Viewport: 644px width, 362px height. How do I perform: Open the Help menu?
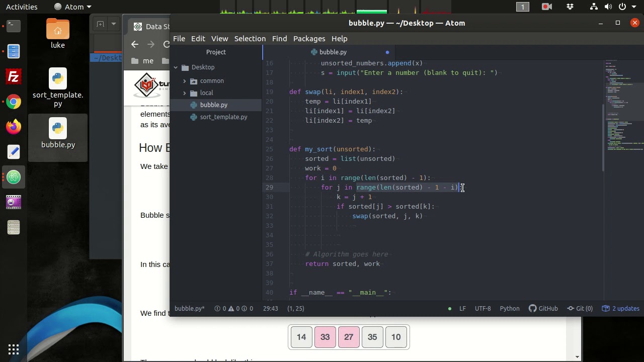(339, 39)
